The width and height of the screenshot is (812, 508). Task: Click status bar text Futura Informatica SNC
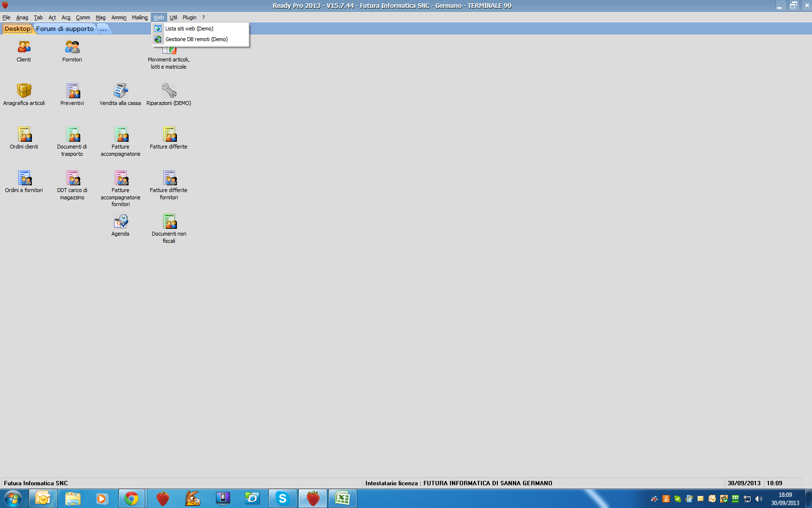pyautogui.click(x=36, y=483)
